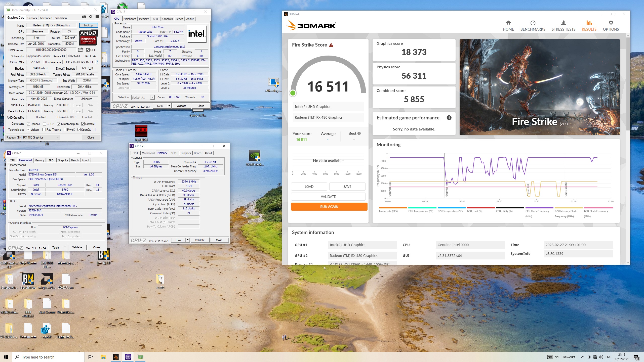This screenshot has width=644, height=362.
Task: Click the LOAD button in 3DMark
Action: [x=309, y=187]
